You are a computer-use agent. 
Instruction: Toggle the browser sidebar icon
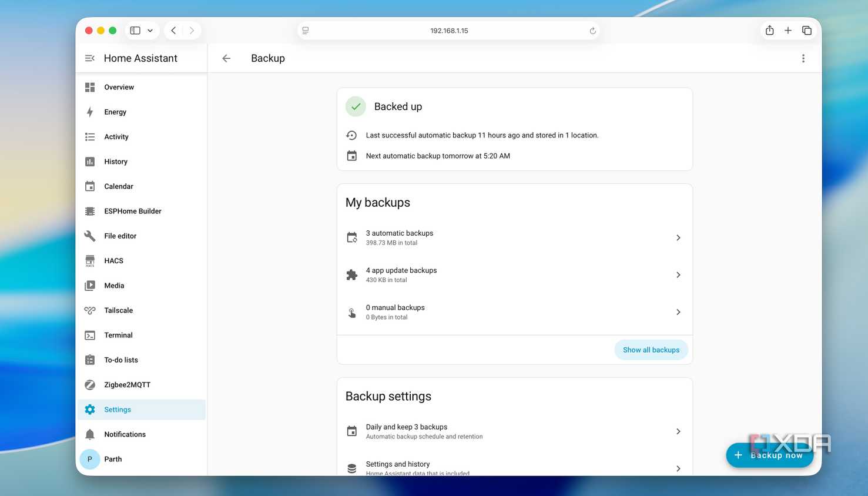click(135, 31)
